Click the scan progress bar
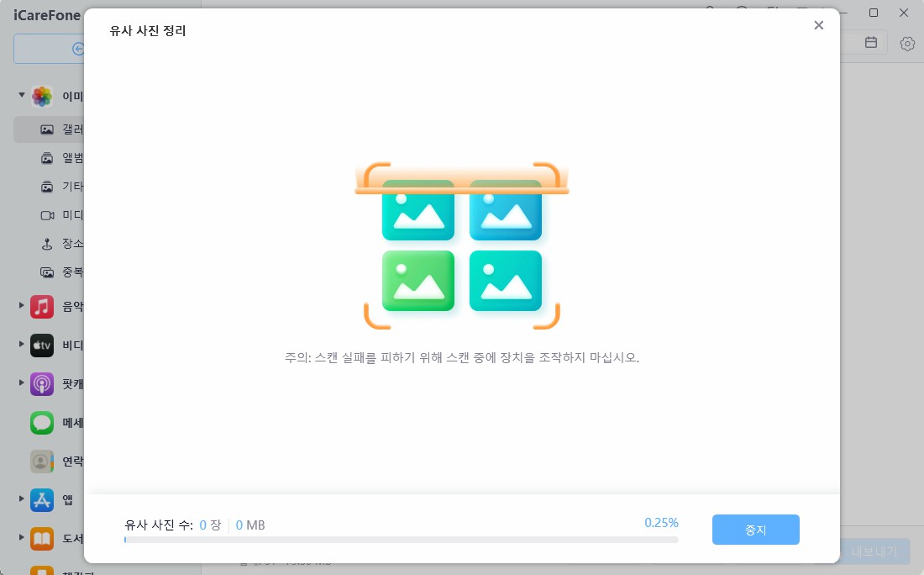924x575 pixels. coord(402,541)
